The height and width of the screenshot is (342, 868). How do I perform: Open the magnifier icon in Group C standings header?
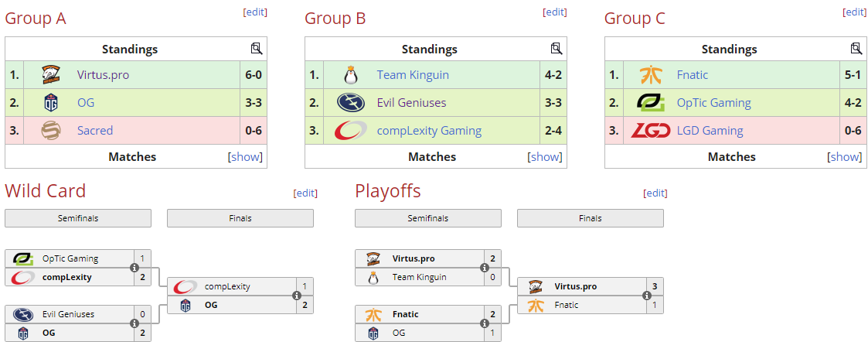pos(856,49)
